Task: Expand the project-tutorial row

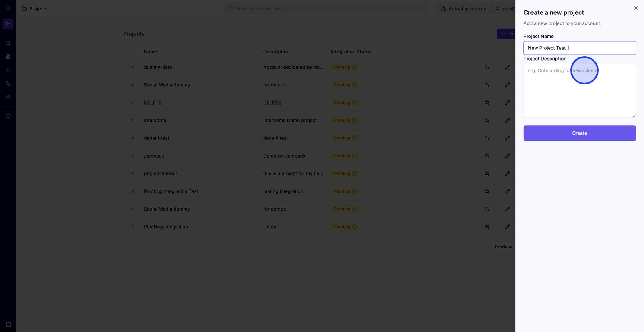Action: pos(132,174)
